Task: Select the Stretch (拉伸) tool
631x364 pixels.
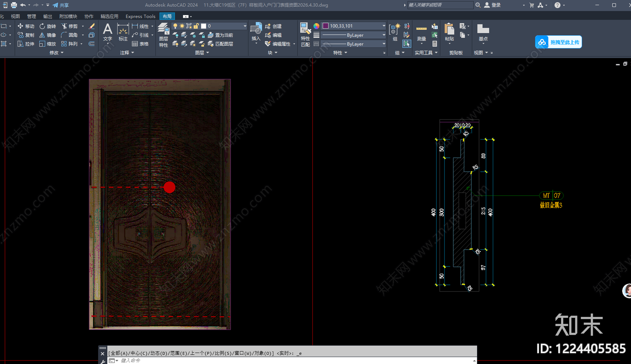Action: point(26,44)
